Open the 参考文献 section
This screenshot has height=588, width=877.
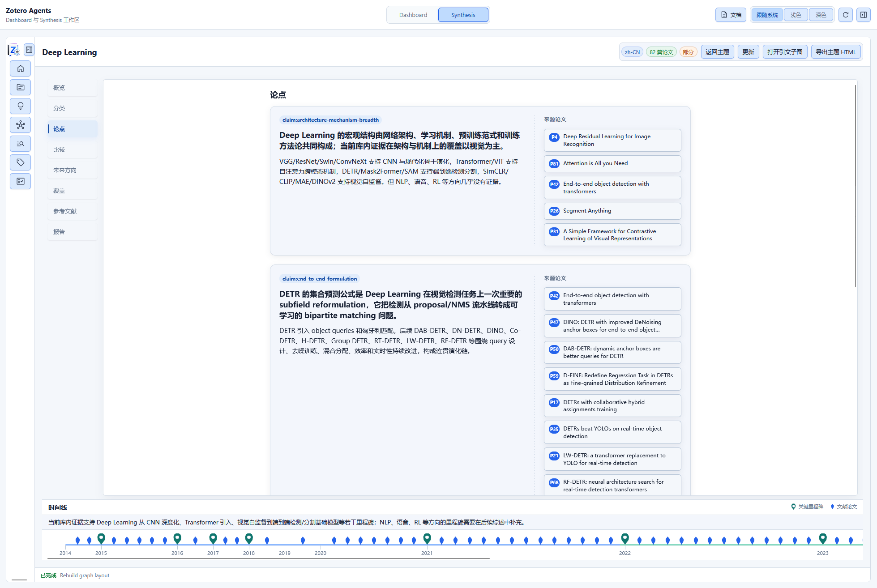pos(73,211)
